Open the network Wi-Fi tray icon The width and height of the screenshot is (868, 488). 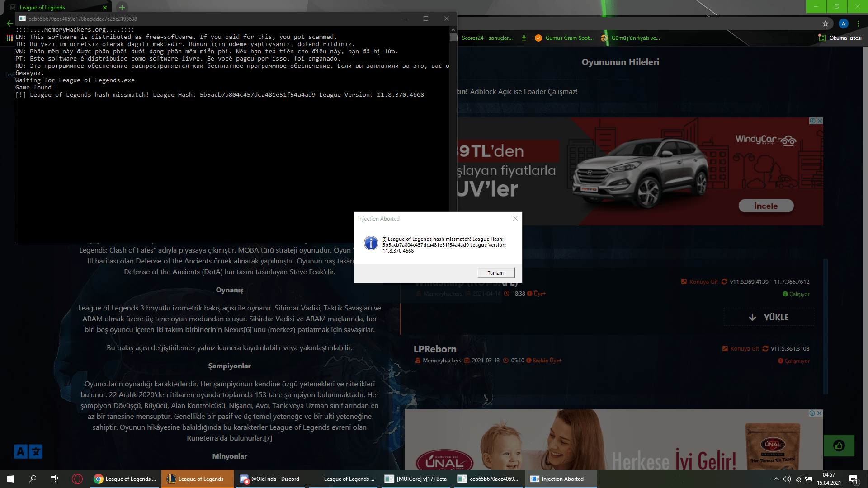(798, 479)
